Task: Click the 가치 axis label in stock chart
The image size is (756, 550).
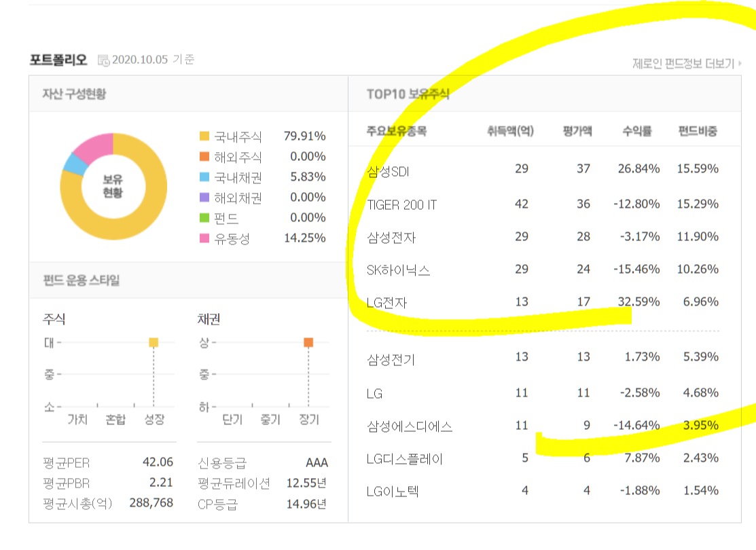Action: pyautogui.click(x=77, y=420)
